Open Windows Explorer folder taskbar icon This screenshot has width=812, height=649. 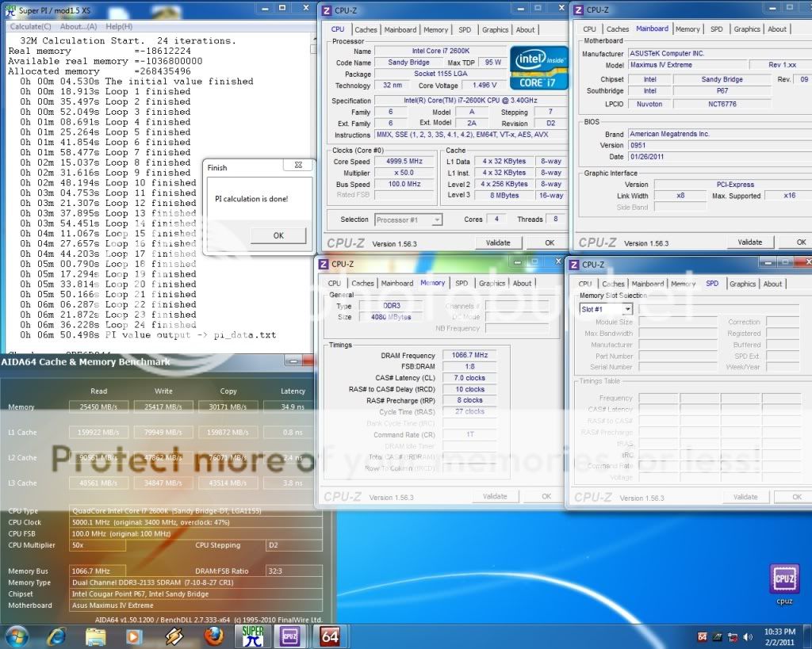pyautogui.click(x=95, y=636)
